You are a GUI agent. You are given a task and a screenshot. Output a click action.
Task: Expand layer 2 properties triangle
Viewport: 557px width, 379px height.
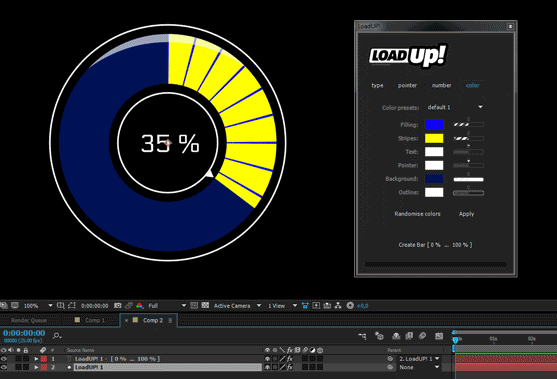tap(36, 367)
